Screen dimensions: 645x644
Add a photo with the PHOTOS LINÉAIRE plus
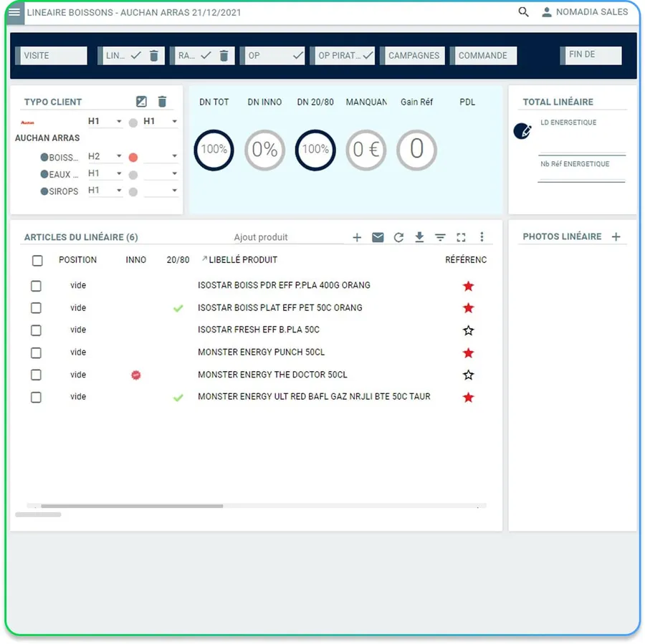[616, 237]
